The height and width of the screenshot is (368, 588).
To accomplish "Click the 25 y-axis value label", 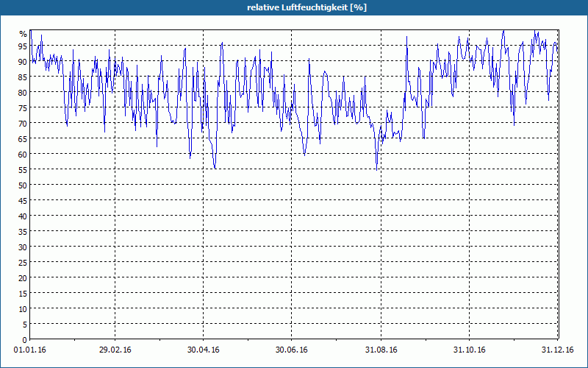I will pyautogui.click(x=23, y=262).
